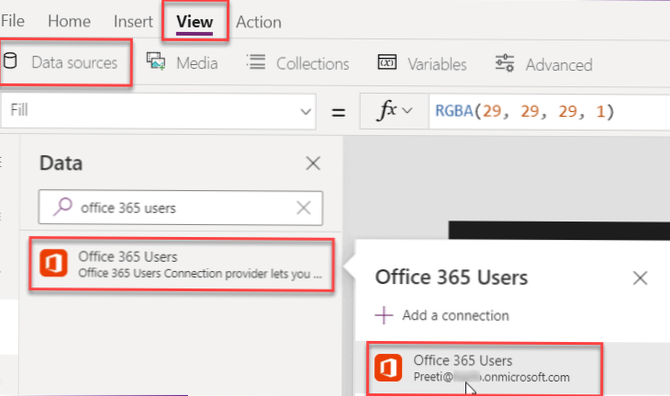The width and height of the screenshot is (670, 396).
Task: Click the fx formula icon
Action: point(386,110)
